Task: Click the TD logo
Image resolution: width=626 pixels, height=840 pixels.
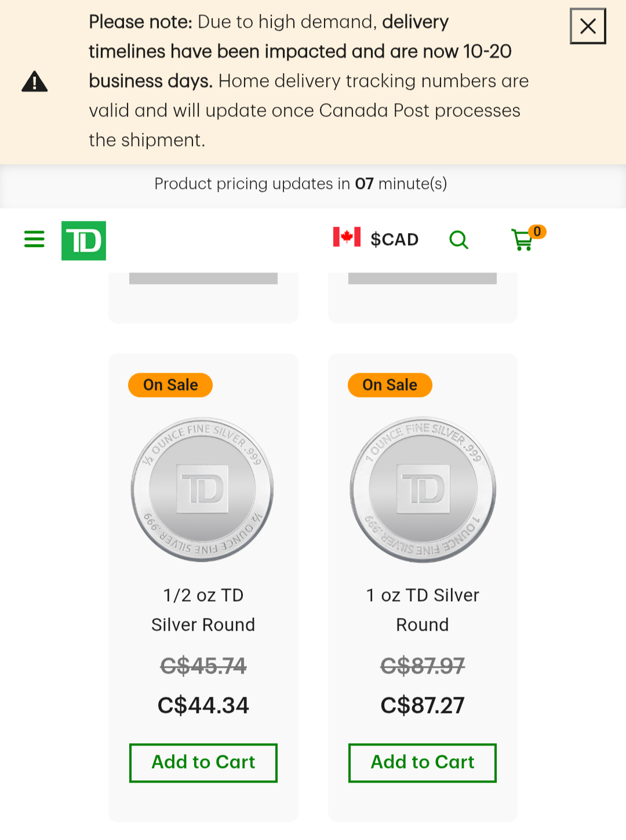Action: pyautogui.click(x=83, y=241)
